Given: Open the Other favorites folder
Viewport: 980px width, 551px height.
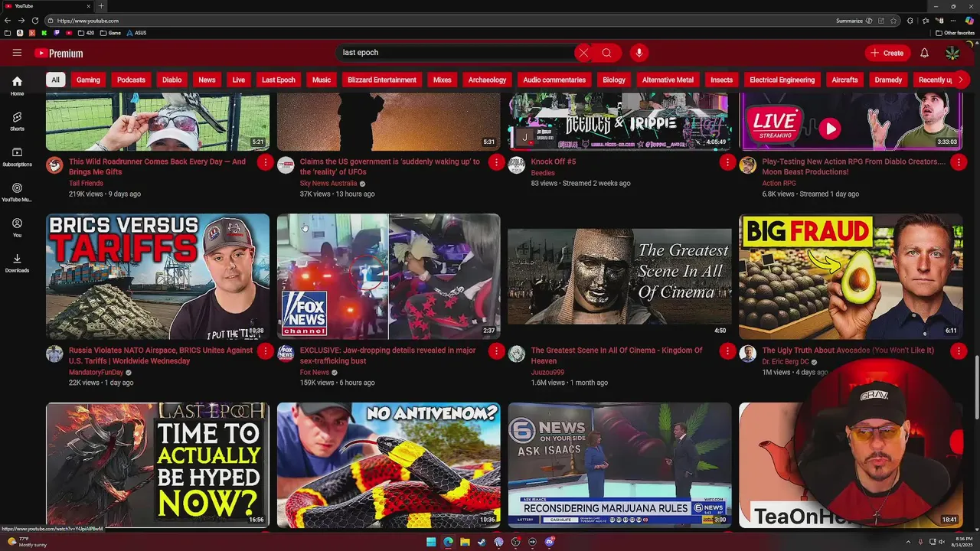Looking at the screenshot, I should pos(955,33).
